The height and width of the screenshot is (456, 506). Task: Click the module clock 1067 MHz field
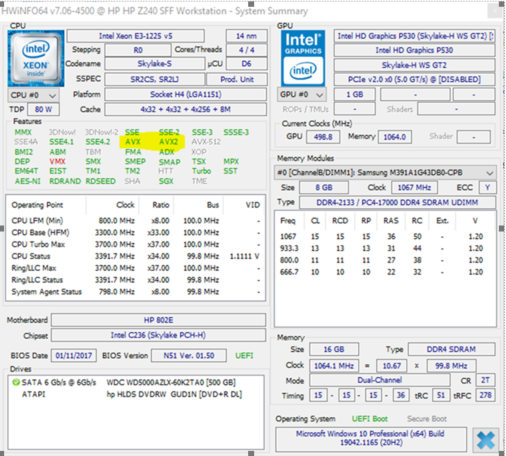coord(414,188)
